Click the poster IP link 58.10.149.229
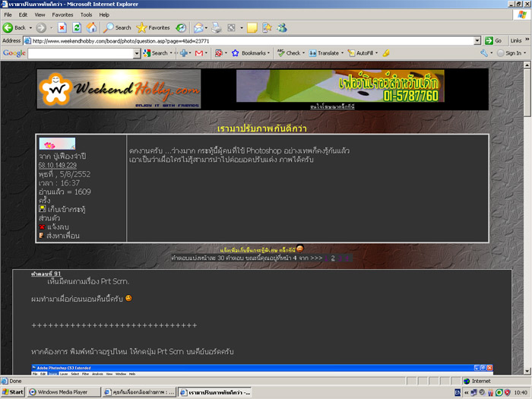The height and width of the screenshot is (399, 532). [x=58, y=165]
